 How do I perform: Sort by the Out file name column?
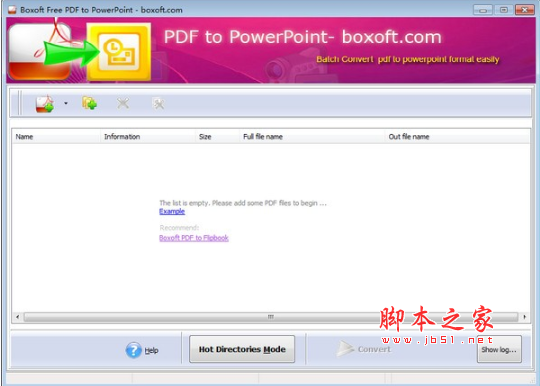(x=457, y=137)
